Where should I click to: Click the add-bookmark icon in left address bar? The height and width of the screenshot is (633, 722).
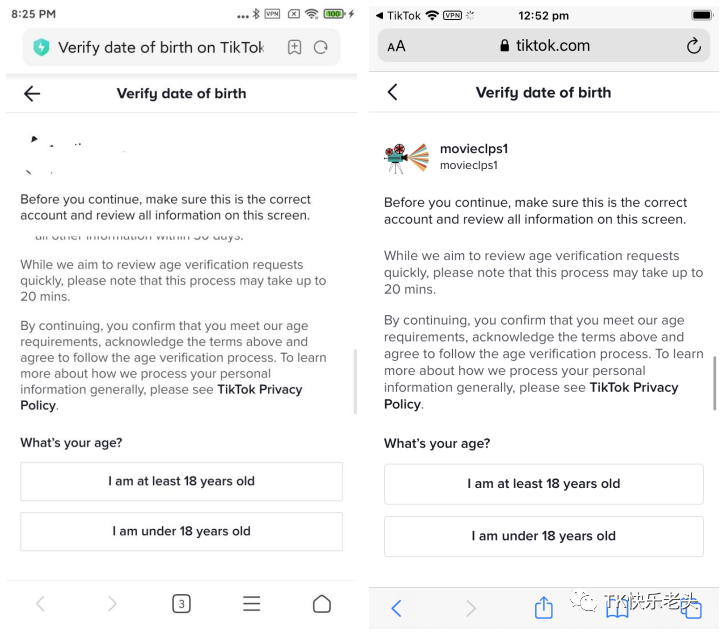point(294,47)
